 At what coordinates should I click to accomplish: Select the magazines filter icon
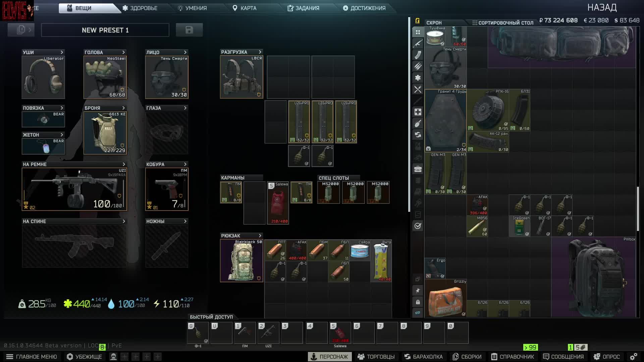(x=418, y=55)
